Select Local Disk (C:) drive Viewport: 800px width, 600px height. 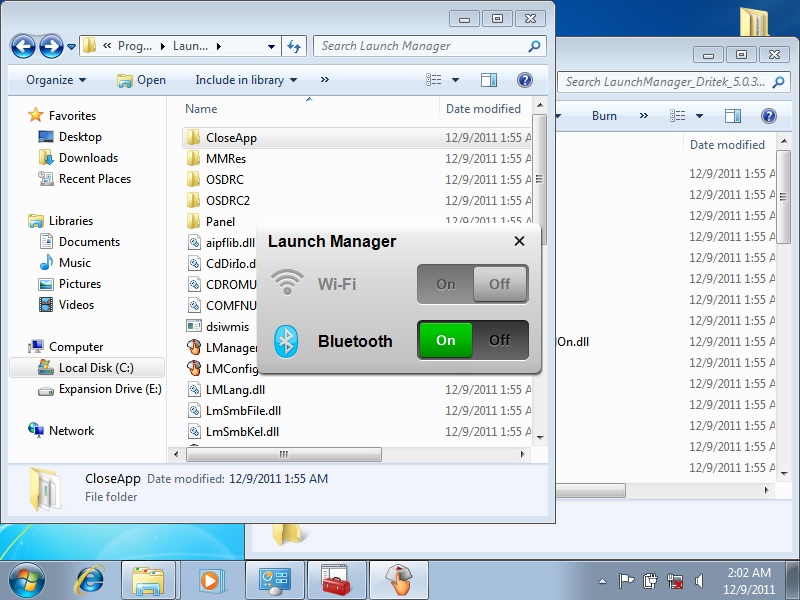[x=86, y=368]
